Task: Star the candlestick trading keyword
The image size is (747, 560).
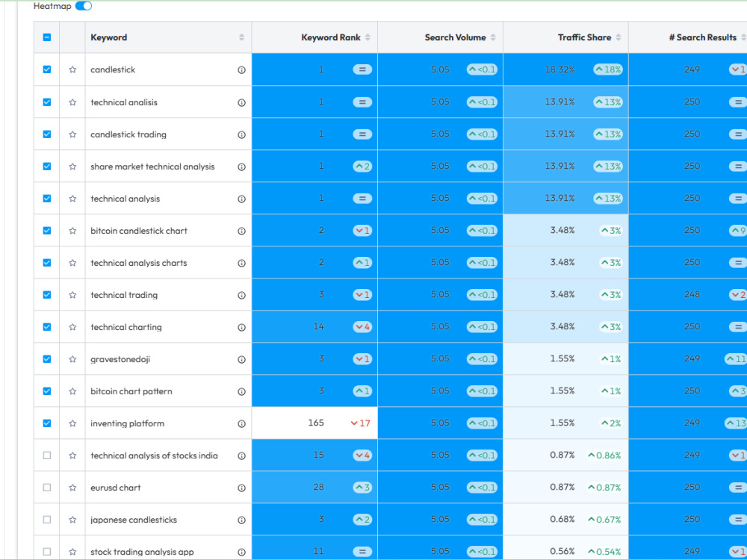Action: [x=72, y=134]
